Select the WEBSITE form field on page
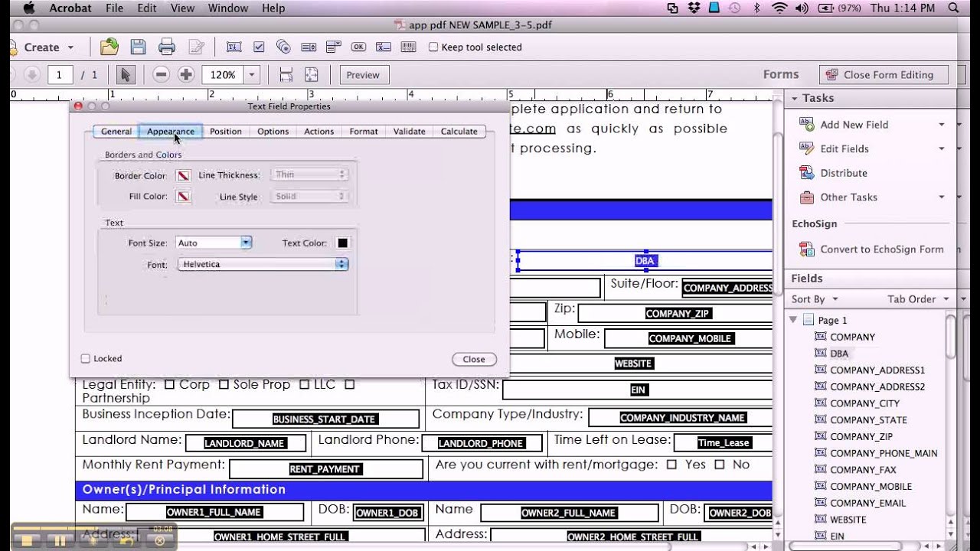Image resolution: width=980 pixels, height=551 pixels. point(633,364)
